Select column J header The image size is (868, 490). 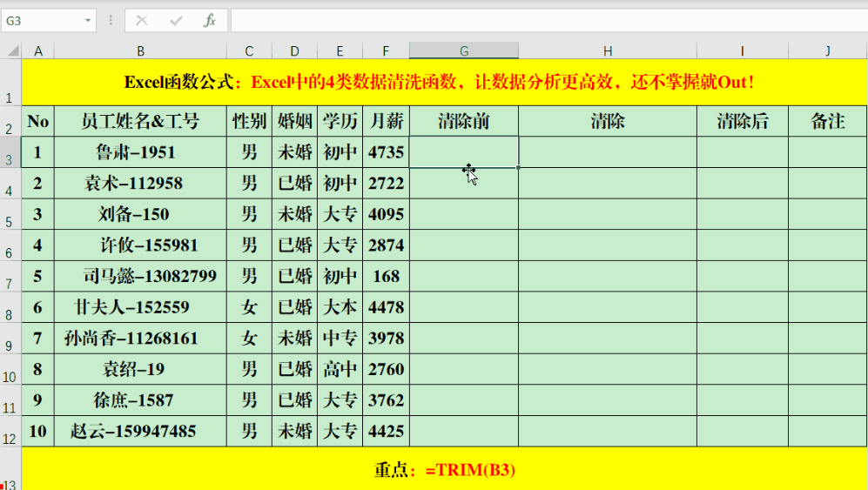828,51
